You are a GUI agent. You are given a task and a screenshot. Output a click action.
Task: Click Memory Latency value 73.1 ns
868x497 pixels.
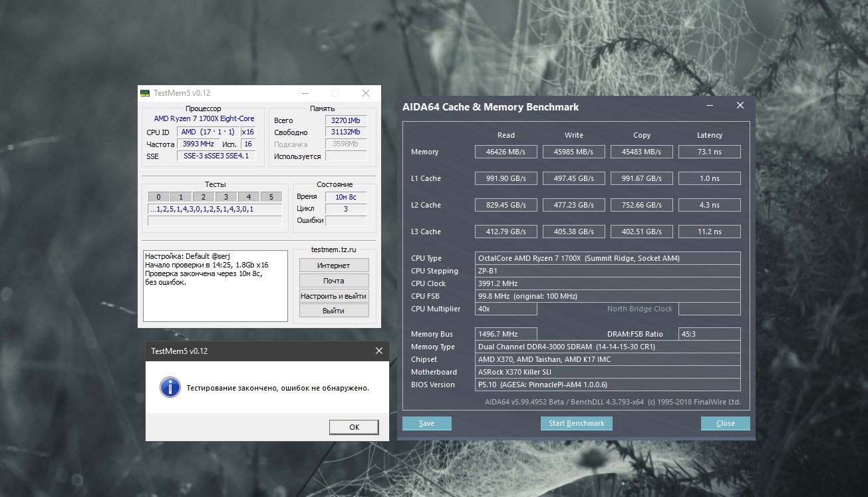710,152
